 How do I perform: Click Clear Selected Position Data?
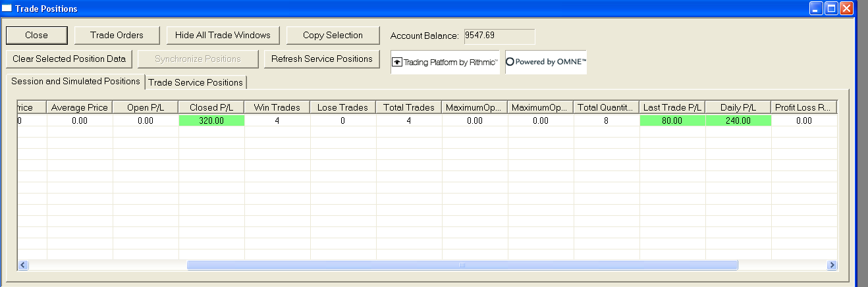pyautogui.click(x=69, y=59)
